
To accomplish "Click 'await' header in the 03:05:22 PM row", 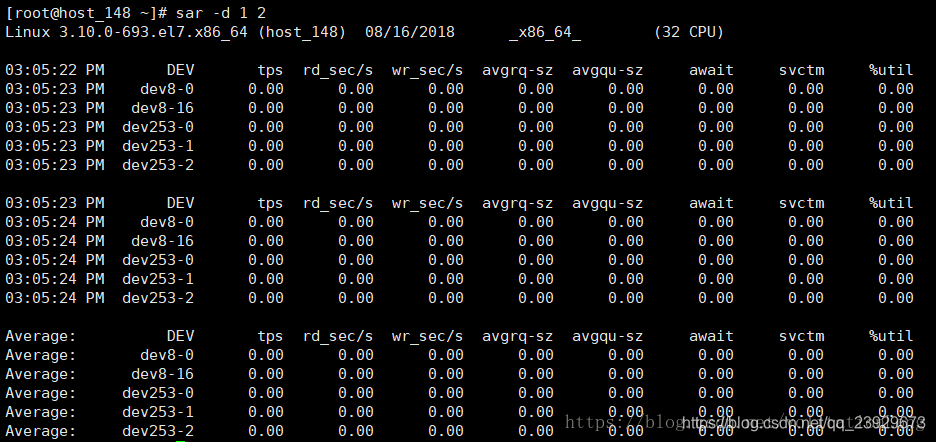I will 711,70.
